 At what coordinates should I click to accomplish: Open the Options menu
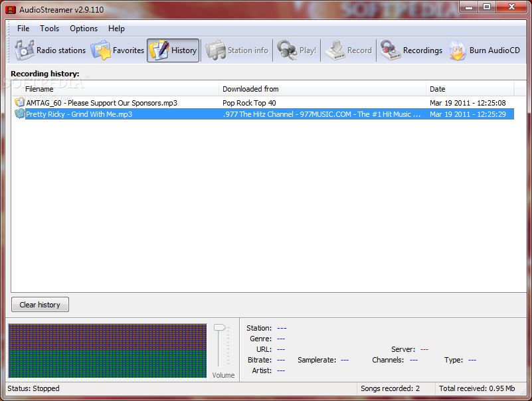point(84,29)
